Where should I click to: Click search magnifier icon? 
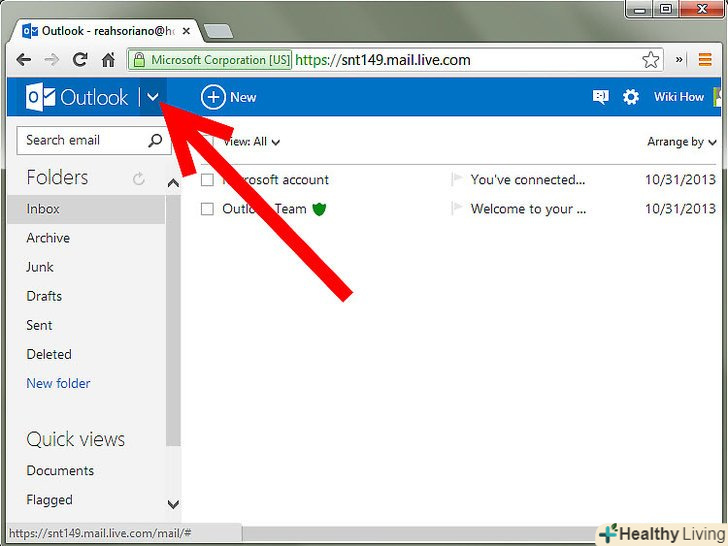tap(155, 140)
